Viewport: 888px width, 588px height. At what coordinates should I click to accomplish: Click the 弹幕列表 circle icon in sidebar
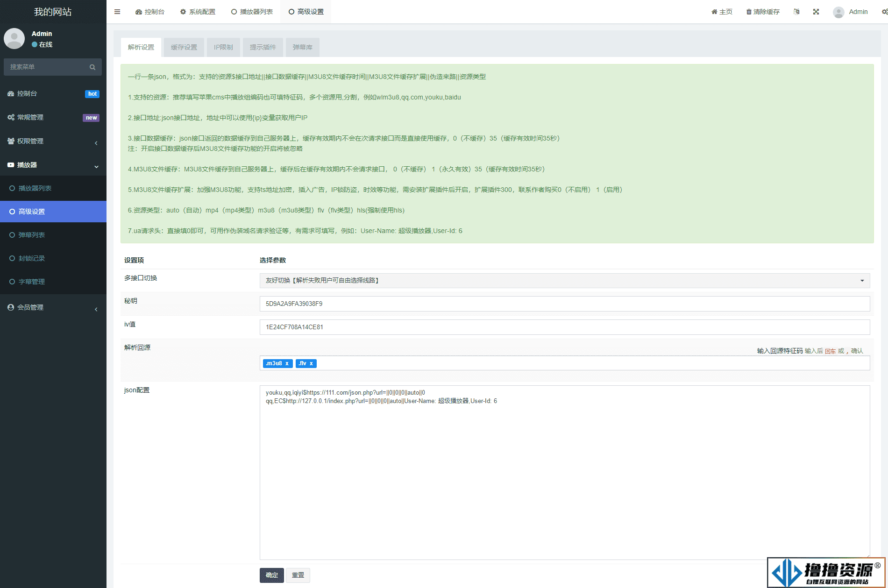point(12,235)
